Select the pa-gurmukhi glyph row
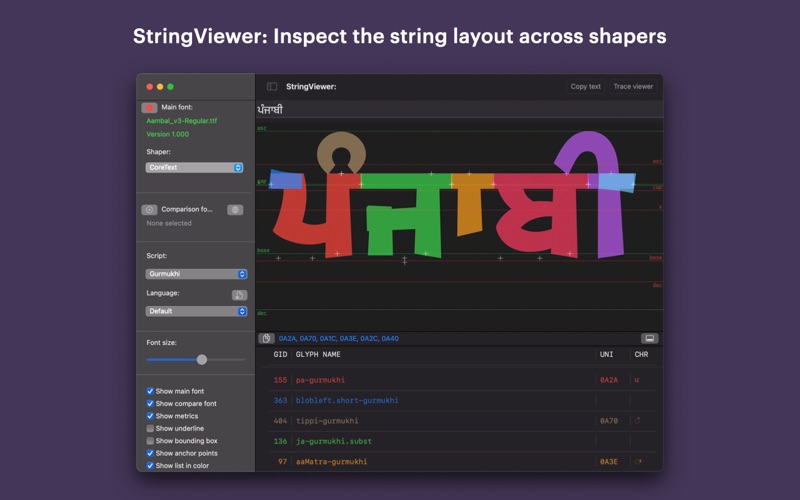800x500 pixels. [x=462, y=380]
